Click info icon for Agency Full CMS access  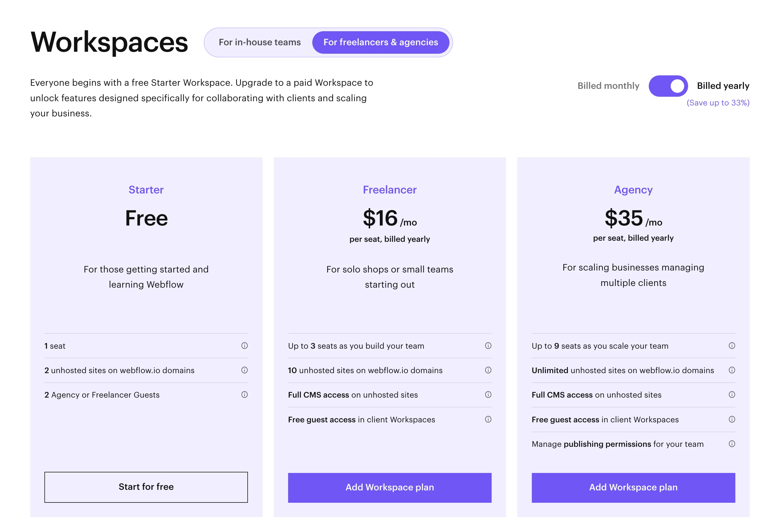pyautogui.click(x=731, y=395)
